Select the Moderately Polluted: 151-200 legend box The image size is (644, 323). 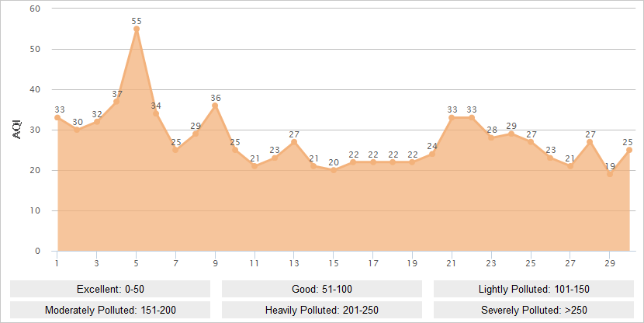110,310
